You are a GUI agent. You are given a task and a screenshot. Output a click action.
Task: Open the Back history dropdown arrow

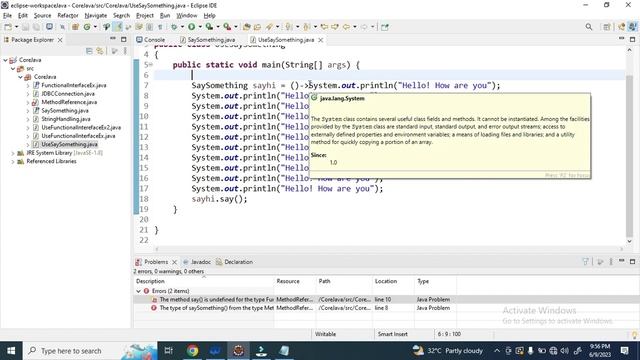[x=354, y=27]
